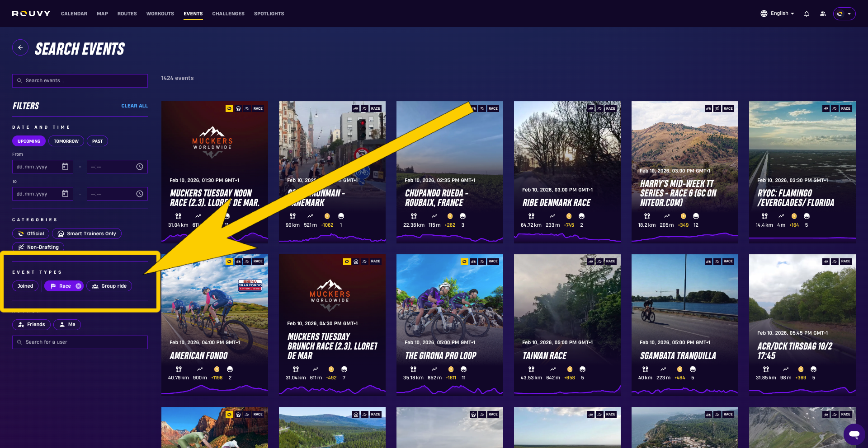
Task: Click the From date input field
Action: 42,167
